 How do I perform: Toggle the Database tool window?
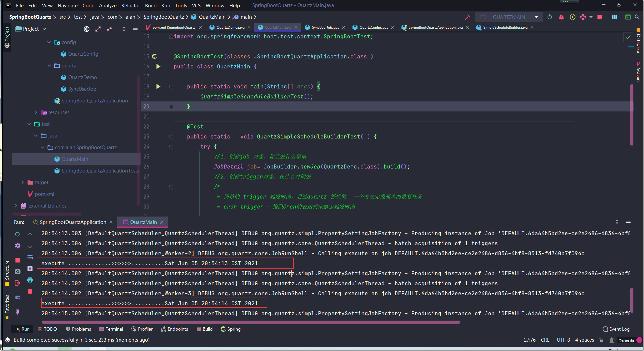point(638,41)
